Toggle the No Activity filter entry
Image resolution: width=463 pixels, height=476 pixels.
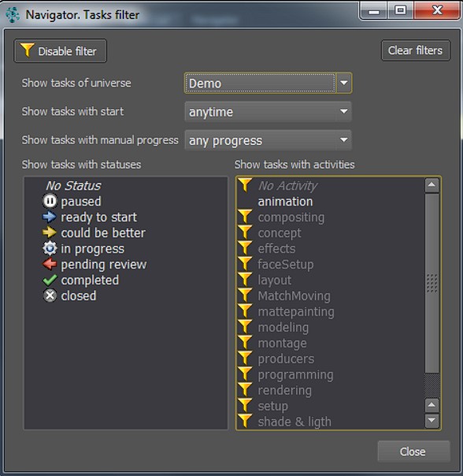[287, 186]
